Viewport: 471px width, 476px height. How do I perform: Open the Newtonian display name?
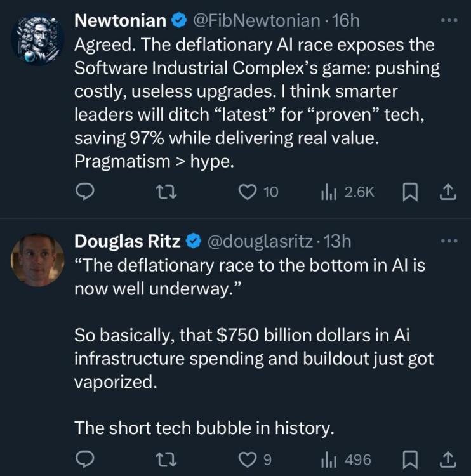click(x=121, y=20)
